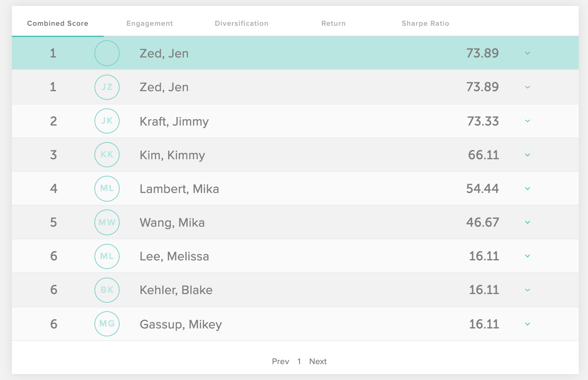588x380 pixels.
Task: Go to the Next page
Action: (x=318, y=361)
